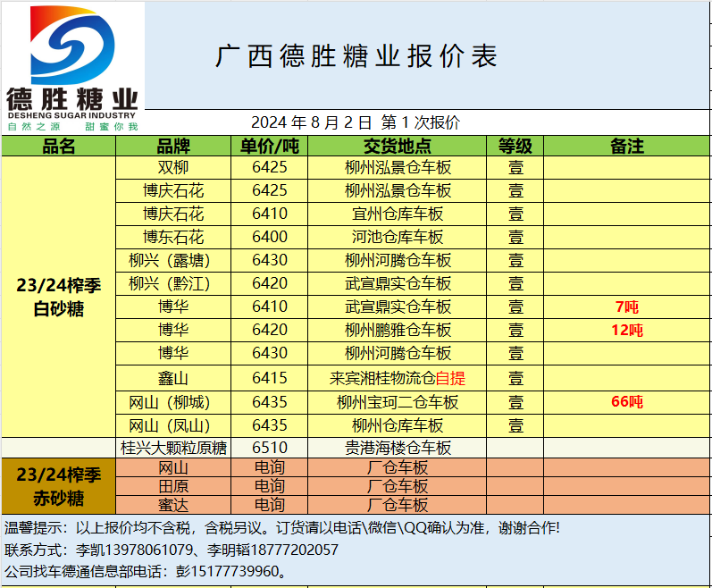This screenshot has width=712, height=588.
Task: Select the 品牌 column header
Action: (173, 147)
